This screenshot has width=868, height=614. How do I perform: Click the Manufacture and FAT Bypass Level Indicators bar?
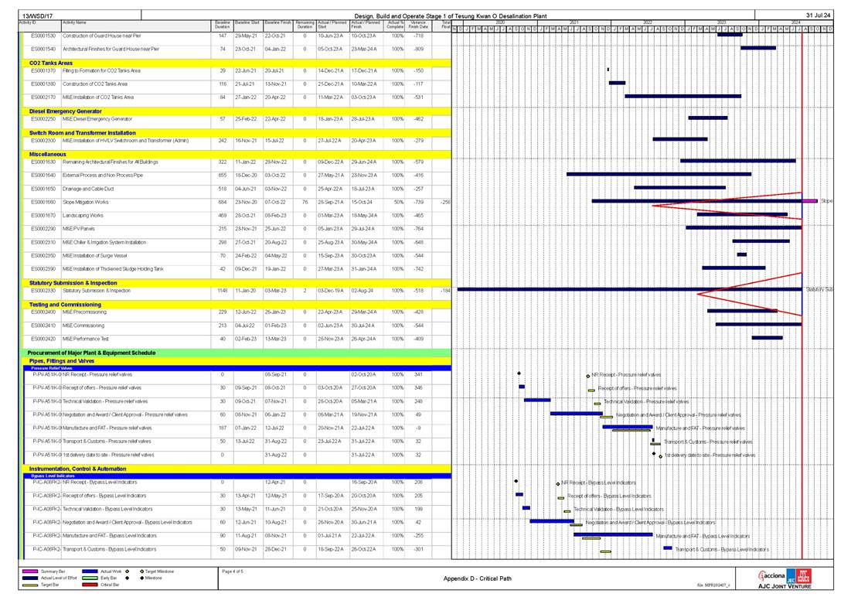click(613, 534)
